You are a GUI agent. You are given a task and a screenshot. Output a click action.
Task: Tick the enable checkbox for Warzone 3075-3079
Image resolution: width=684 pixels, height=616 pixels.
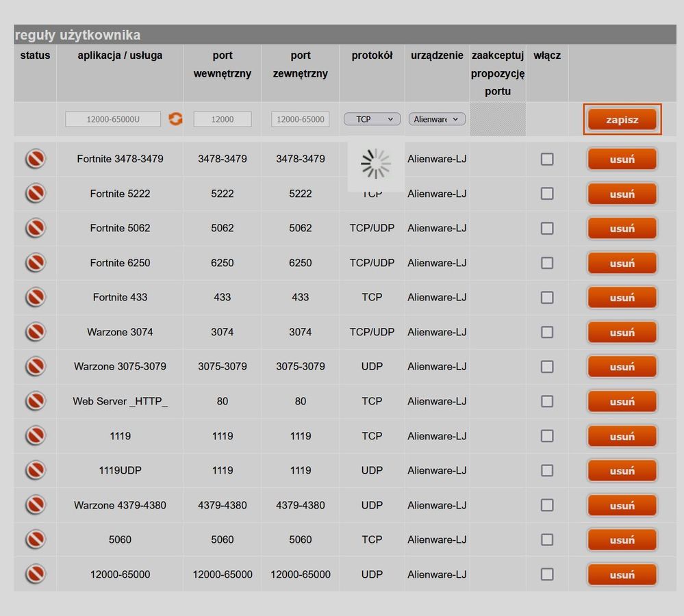547,367
